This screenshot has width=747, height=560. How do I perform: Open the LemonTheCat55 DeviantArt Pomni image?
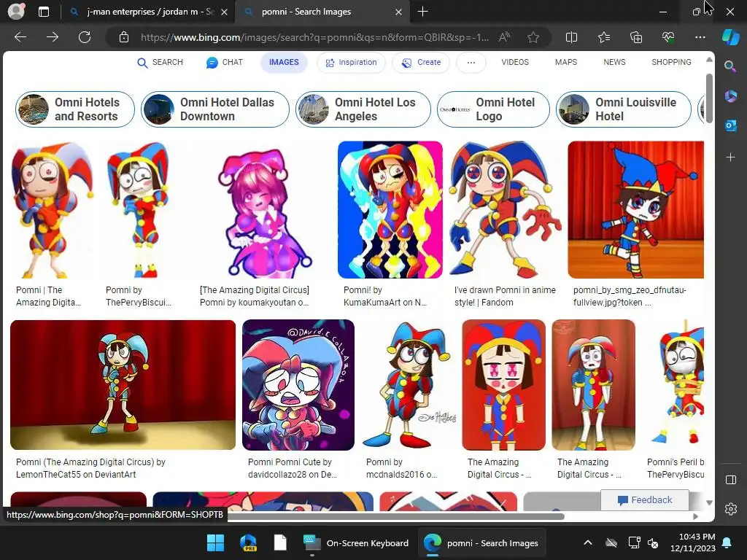123,385
